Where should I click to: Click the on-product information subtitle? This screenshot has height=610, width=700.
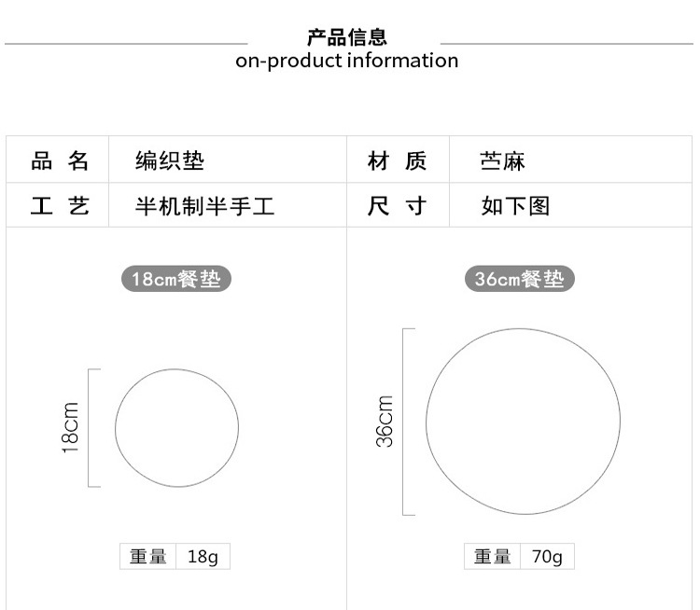click(x=347, y=62)
